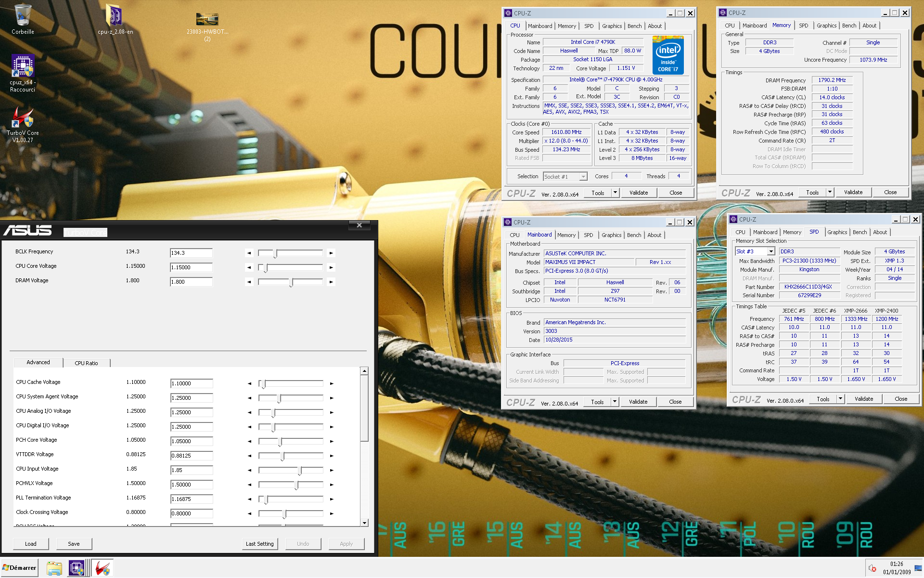Click the Last Setting button
This screenshot has width=924, height=578.
point(259,544)
